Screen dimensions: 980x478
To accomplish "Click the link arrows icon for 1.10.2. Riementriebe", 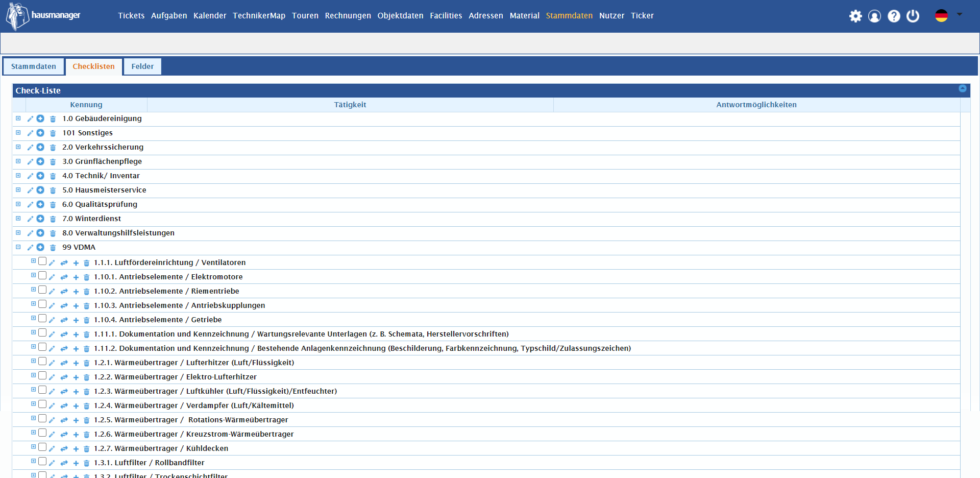I will (x=64, y=291).
